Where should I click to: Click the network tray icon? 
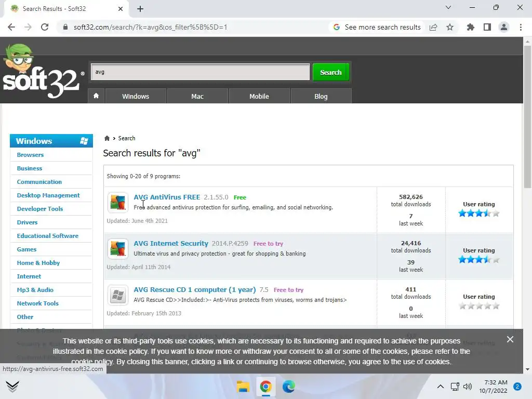pos(455,387)
